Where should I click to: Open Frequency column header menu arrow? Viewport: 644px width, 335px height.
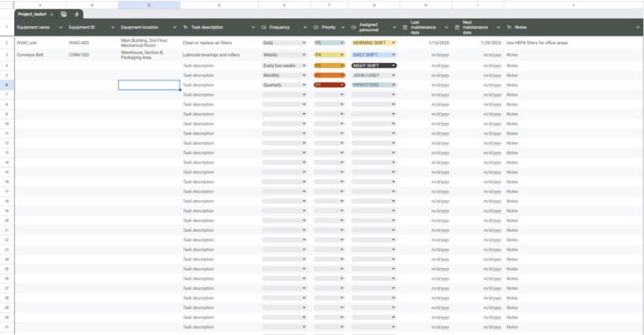pos(305,28)
